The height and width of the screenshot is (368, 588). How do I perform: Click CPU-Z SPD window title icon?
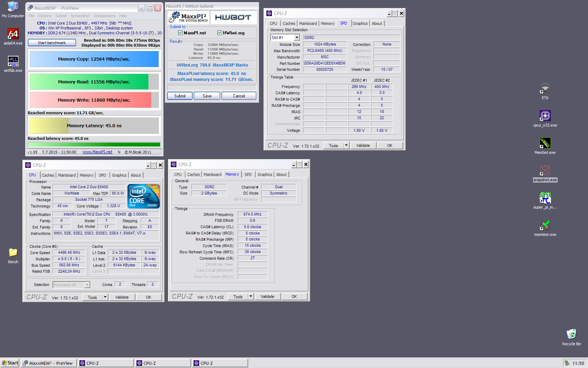[x=269, y=13]
